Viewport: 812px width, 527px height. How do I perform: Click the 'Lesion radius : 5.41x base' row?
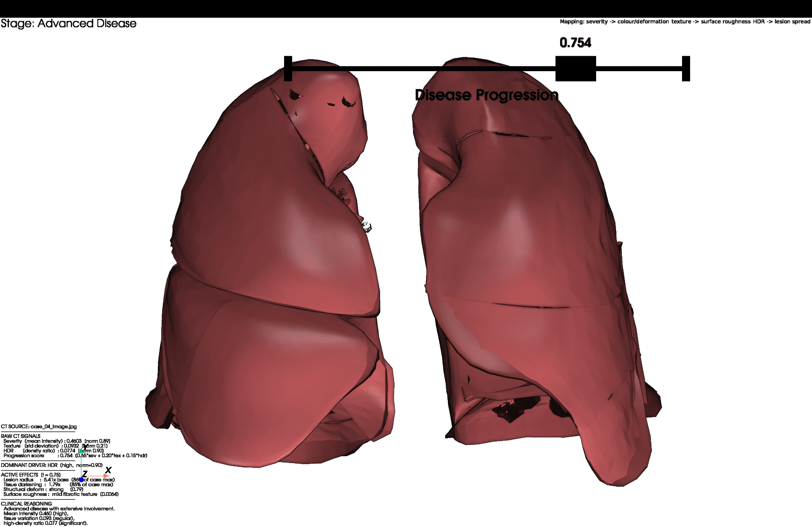[59, 480]
